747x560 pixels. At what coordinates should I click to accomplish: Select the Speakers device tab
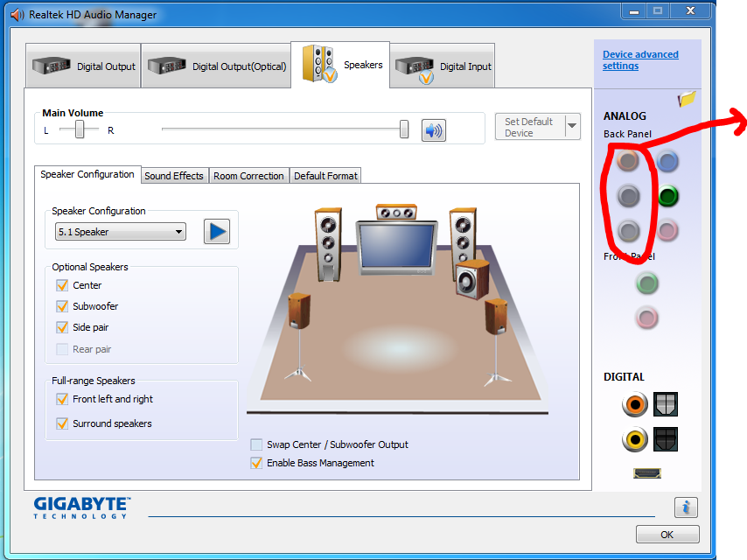[x=340, y=65]
